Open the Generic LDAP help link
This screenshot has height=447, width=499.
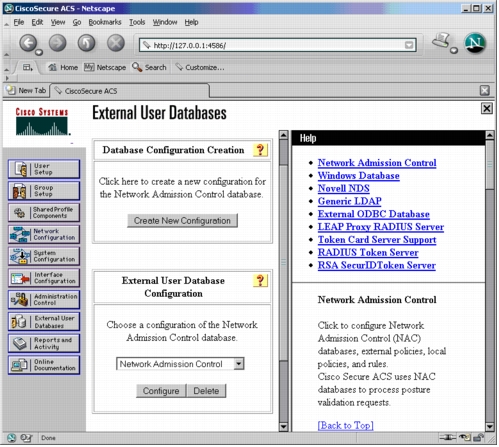[350, 201]
